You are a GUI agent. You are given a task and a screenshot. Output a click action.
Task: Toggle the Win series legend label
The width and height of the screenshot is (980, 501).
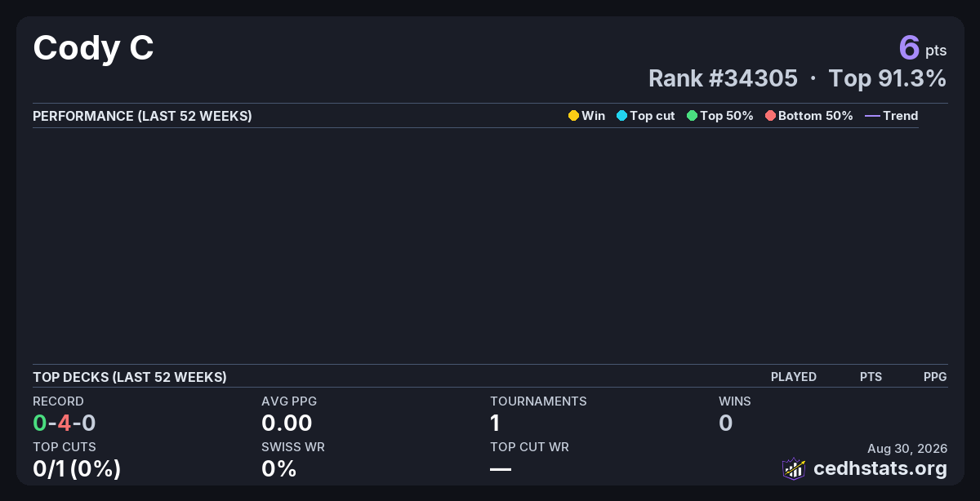click(x=594, y=116)
